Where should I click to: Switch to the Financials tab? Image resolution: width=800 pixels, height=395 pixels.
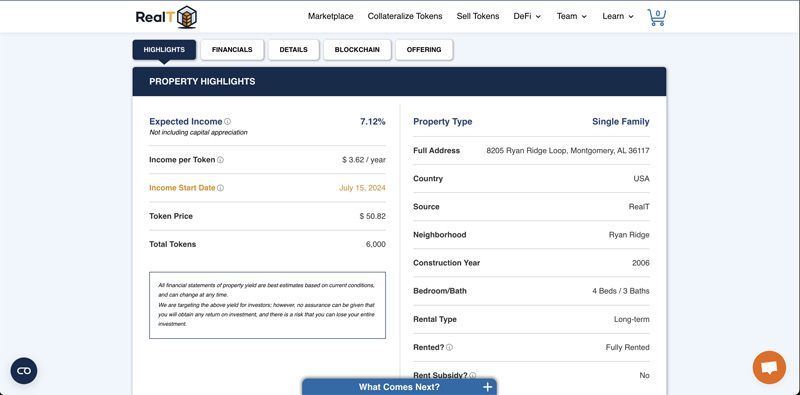click(x=232, y=50)
